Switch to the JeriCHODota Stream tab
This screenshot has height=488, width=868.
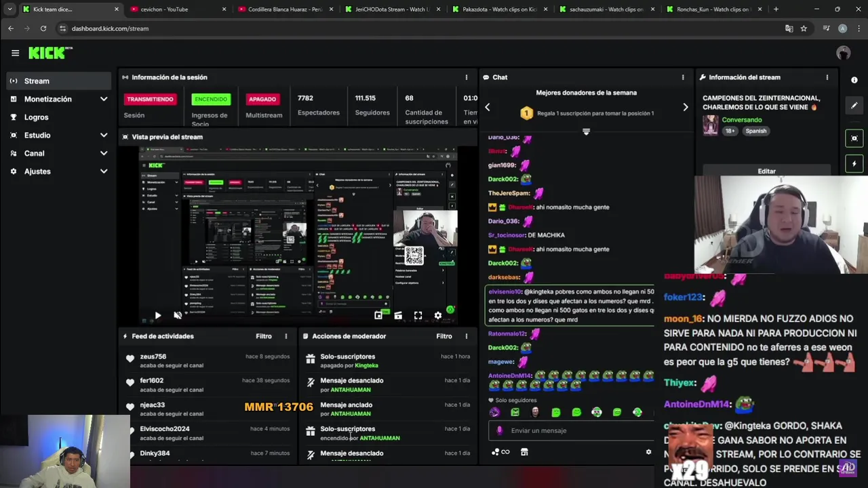tap(392, 9)
